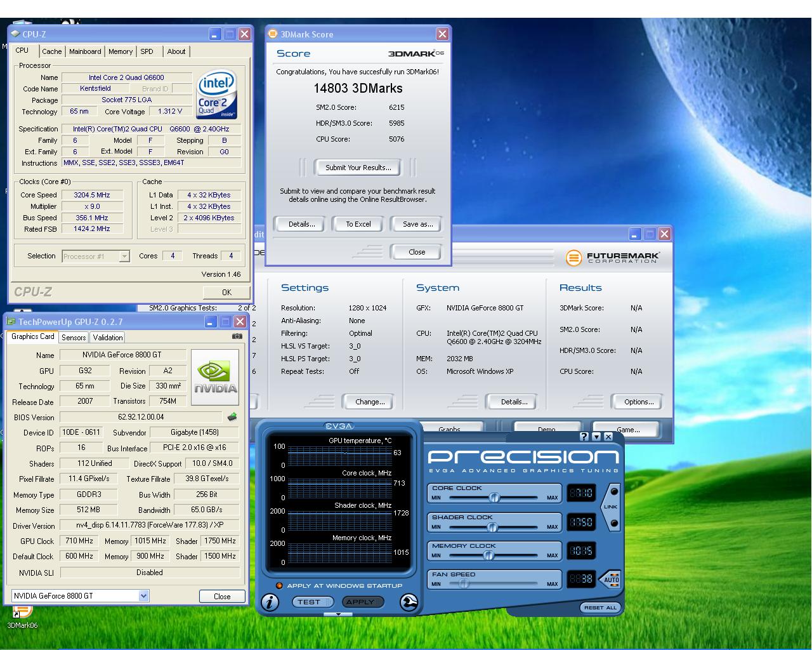This screenshot has width=812, height=650.
Task: Click the CPU-Z title bar icon
Action: point(15,34)
